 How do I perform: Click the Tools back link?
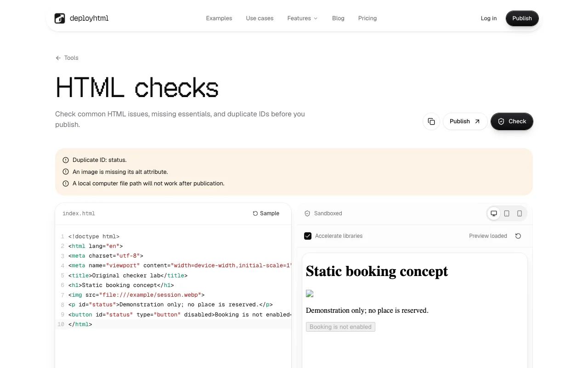click(x=67, y=58)
